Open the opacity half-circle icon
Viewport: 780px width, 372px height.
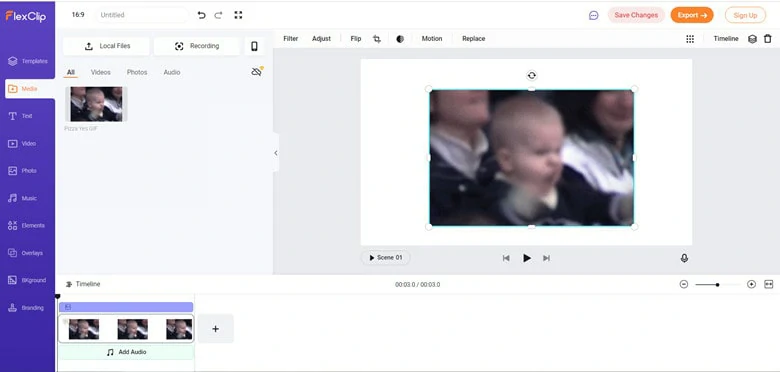click(400, 39)
